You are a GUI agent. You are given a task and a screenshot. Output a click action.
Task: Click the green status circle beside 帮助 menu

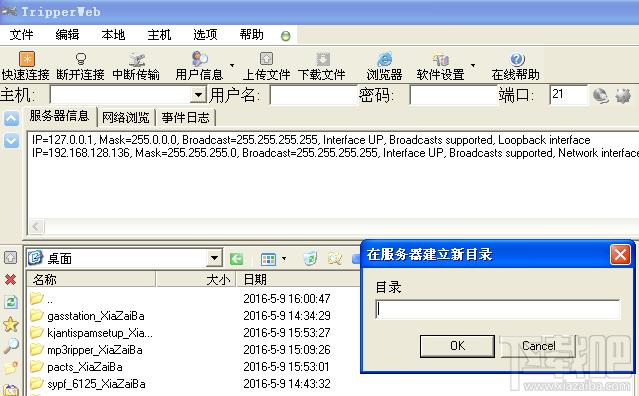[x=286, y=36]
